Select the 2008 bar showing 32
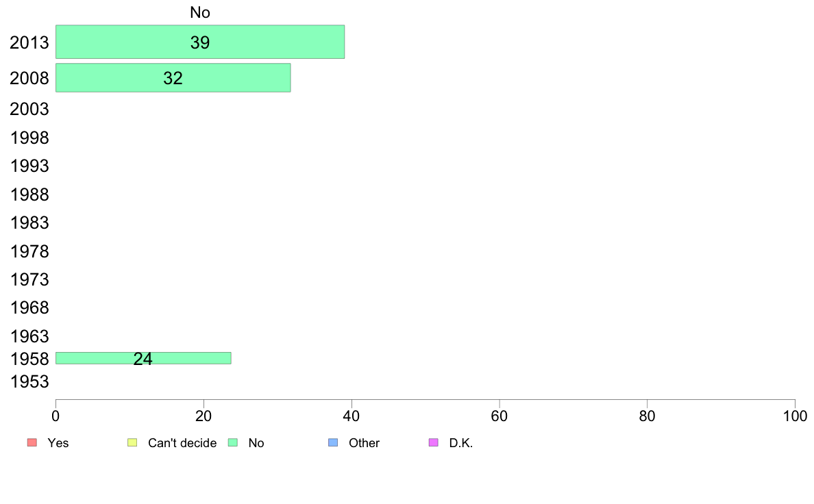Viewport: 814px width, 504px height. [173, 77]
